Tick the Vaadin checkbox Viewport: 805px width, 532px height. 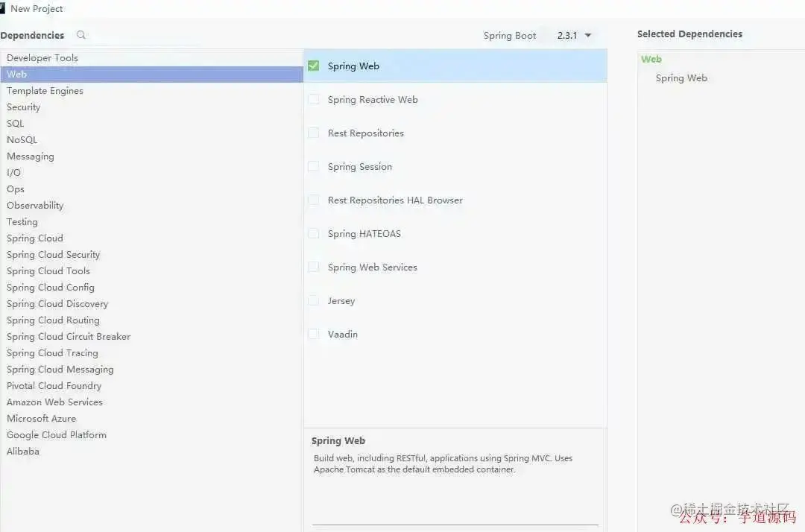coord(313,334)
